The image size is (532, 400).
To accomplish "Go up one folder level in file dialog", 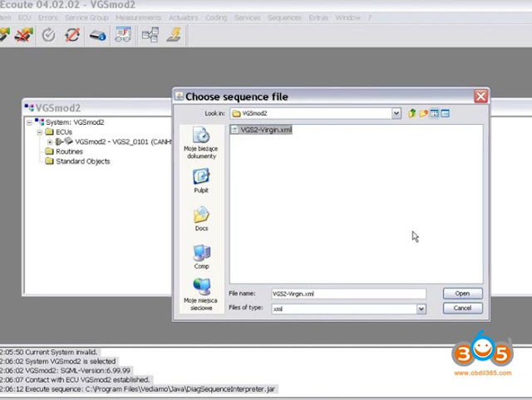I will click(x=412, y=113).
